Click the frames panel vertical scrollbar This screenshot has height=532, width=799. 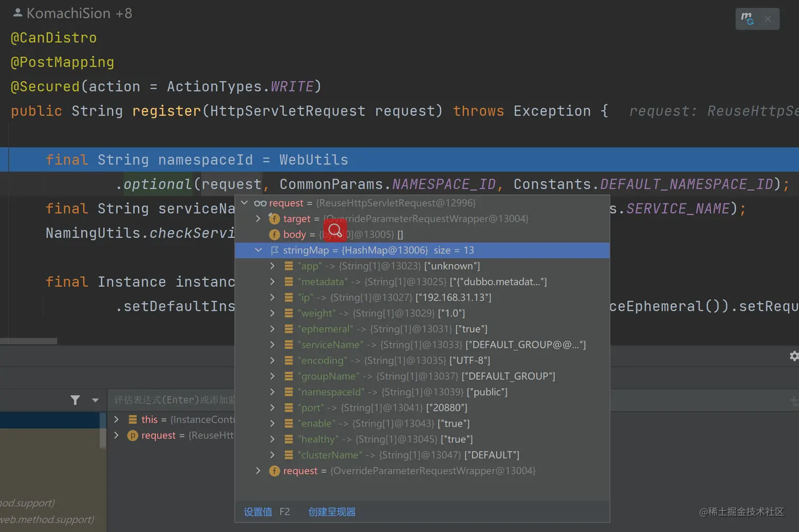point(103,430)
